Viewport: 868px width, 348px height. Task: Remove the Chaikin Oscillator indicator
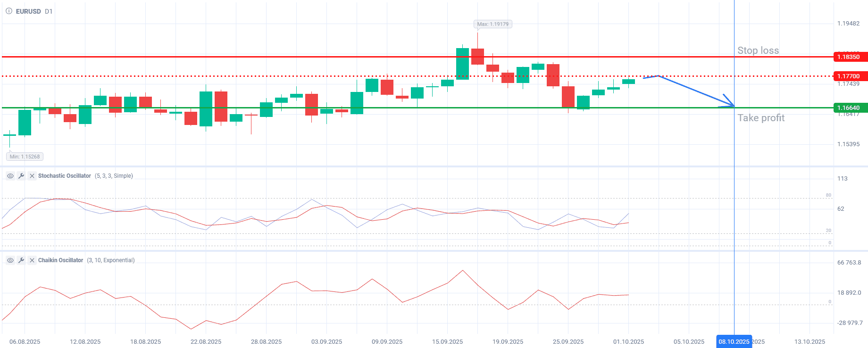32,260
